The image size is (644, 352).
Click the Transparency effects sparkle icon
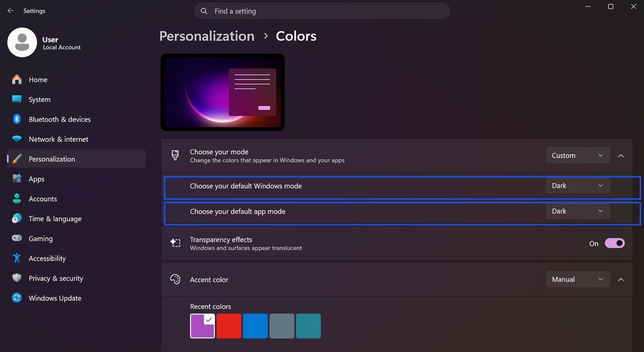[175, 243]
